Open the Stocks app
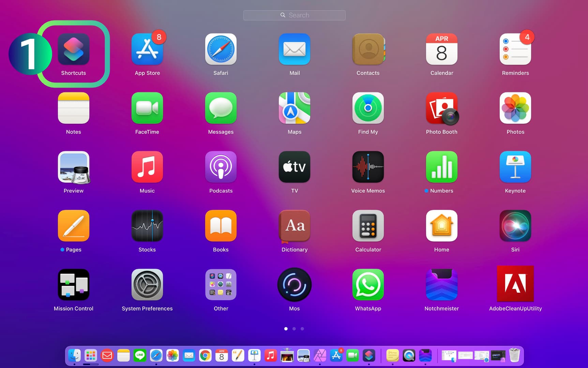The image size is (588, 368). click(x=147, y=226)
